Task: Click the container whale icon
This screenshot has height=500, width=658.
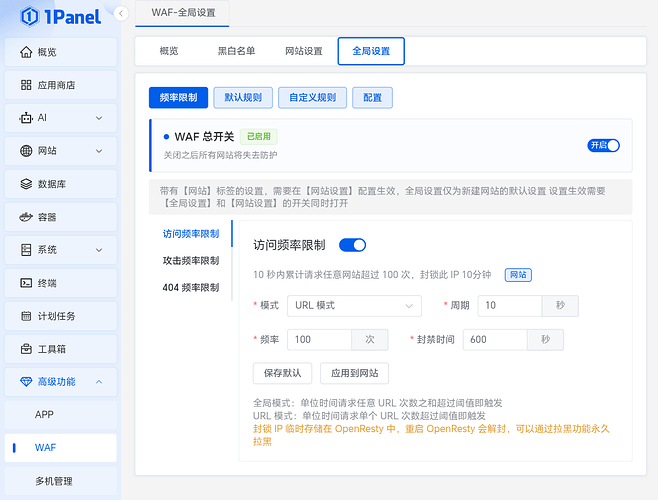Action: point(26,217)
